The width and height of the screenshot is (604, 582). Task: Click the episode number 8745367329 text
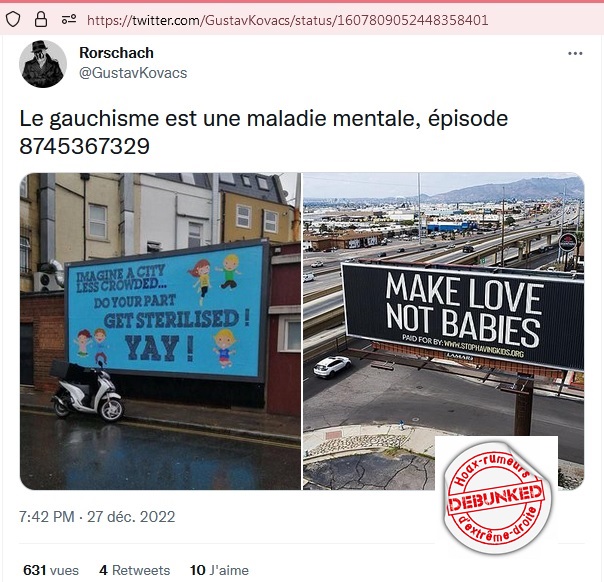point(84,146)
